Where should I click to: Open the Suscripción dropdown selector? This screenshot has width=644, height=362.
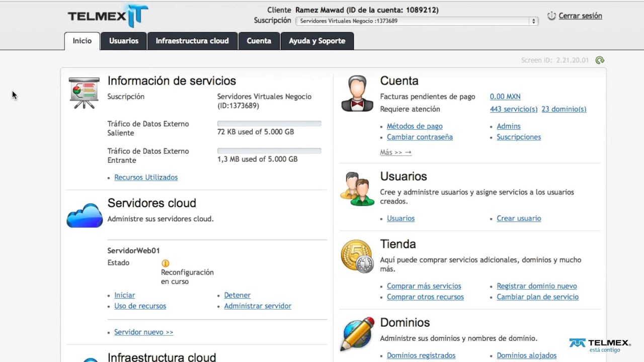tap(417, 21)
